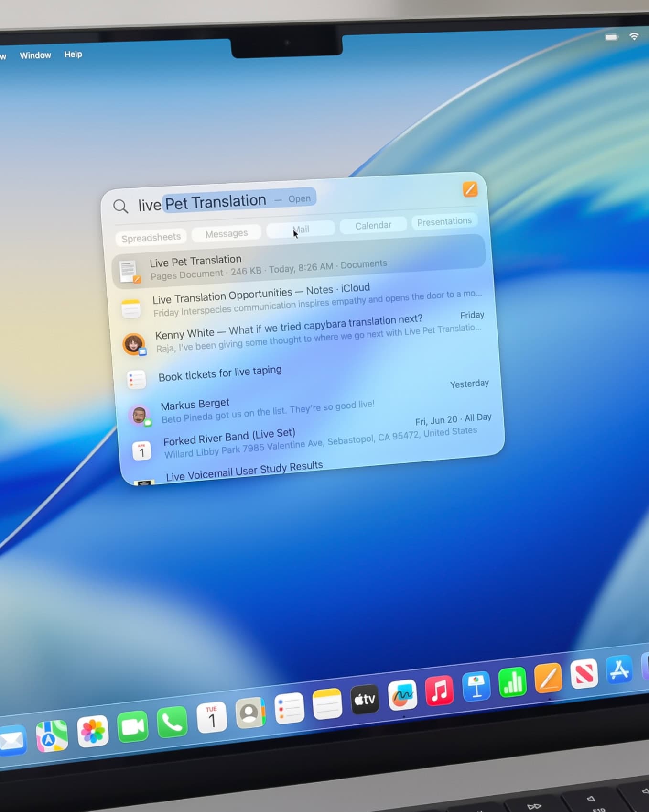Viewport: 649px width, 812px height.
Task: Launch Maps from the Dock
Action: click(52, 736)
